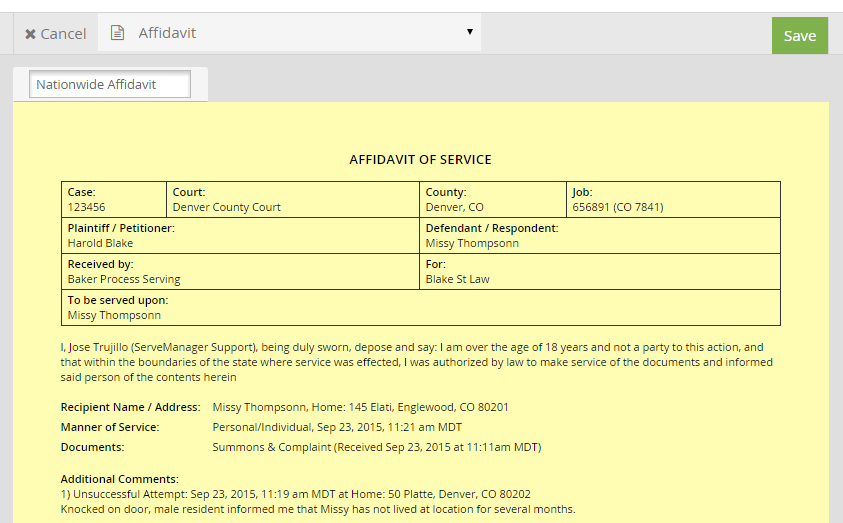The height and width of the screenshot is (523, 843).
Task: Click plaintiff name Harold Blake
Action: [x=100, y=243]
